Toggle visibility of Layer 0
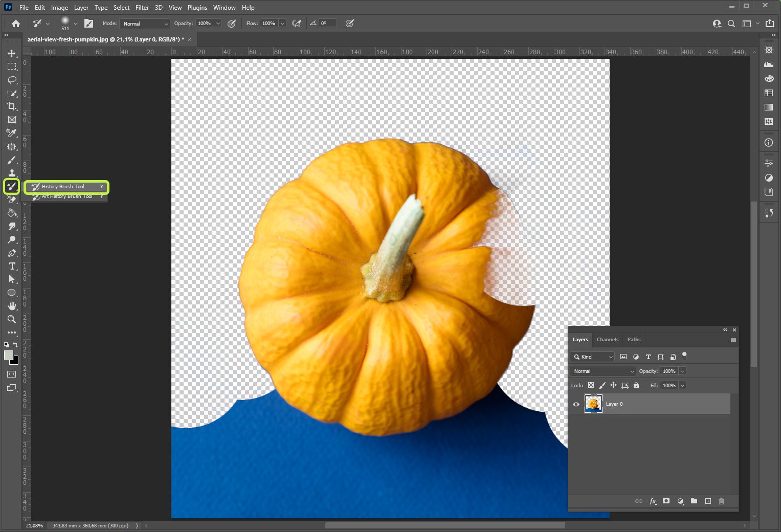The height and width of the screenshot is (532, 781). pos(576,404)
